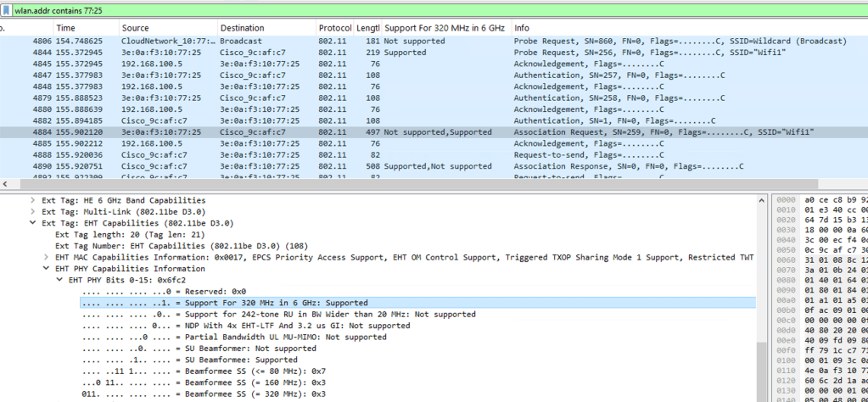Click the packet details vertical scrollbar
Image resolution: width=868 pixels, height=402 pixels.
[x=761, y=297]
